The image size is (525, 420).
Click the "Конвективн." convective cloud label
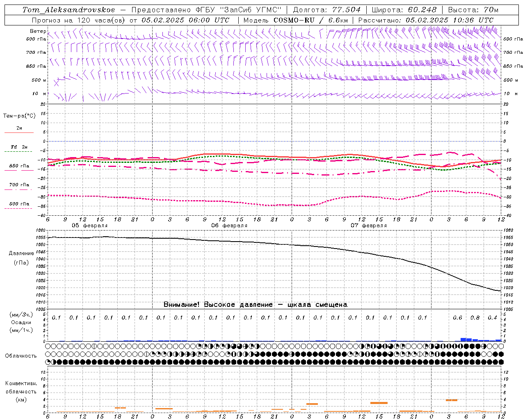(21, 383)
